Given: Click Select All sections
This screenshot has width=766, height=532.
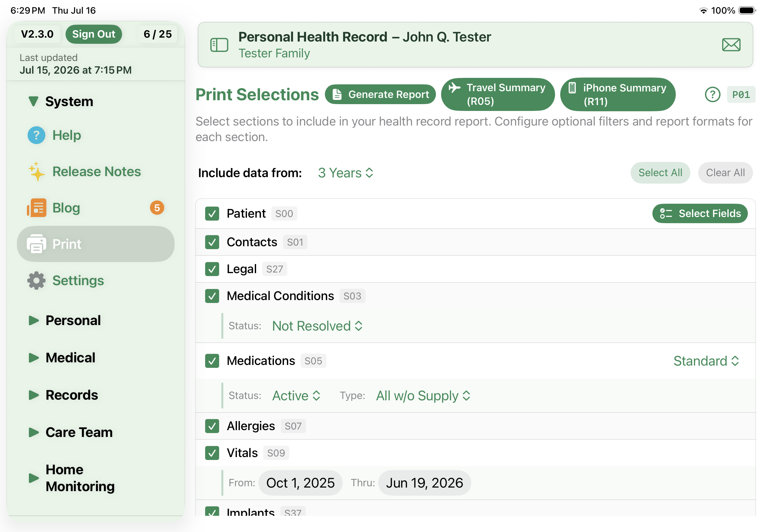Looking at the screenshot, I should point(660,173).
